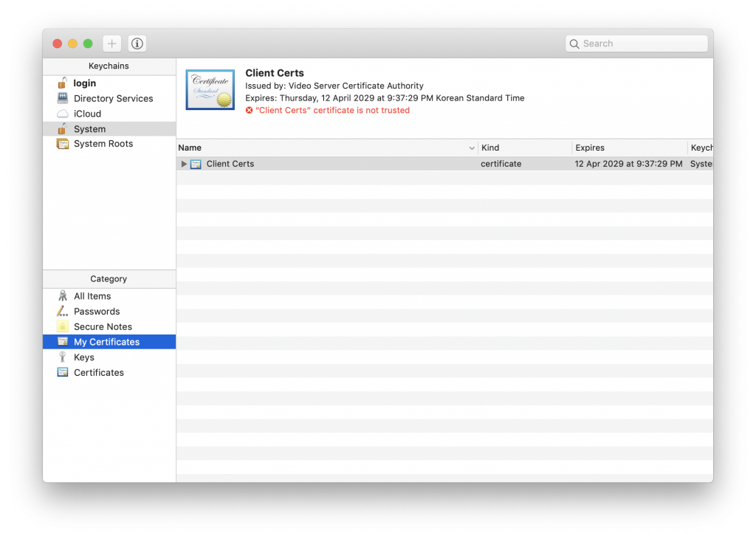
Task: Select the login keychain padlock icon
Action: pos(62,83)
